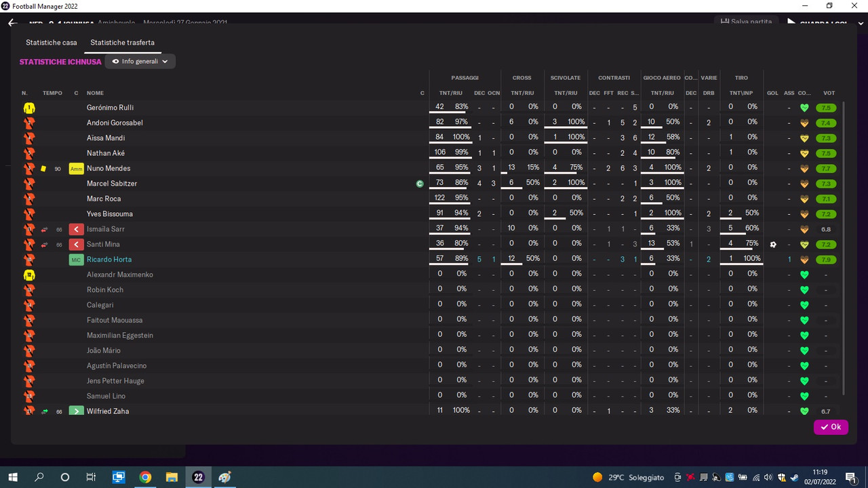Click Ricardo Horta's 7.9 rating badge
The image size is (868, 488).
826,260
